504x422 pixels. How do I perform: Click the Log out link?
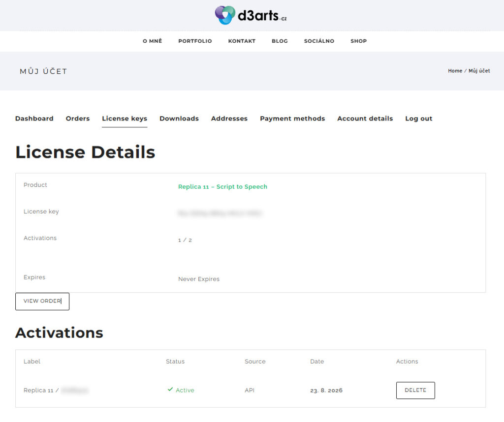(x=418, y=119)
